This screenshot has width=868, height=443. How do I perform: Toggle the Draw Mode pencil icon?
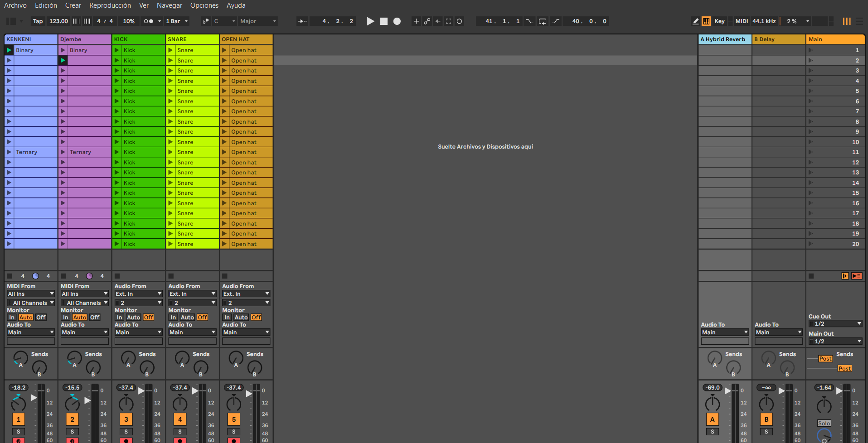695,21
